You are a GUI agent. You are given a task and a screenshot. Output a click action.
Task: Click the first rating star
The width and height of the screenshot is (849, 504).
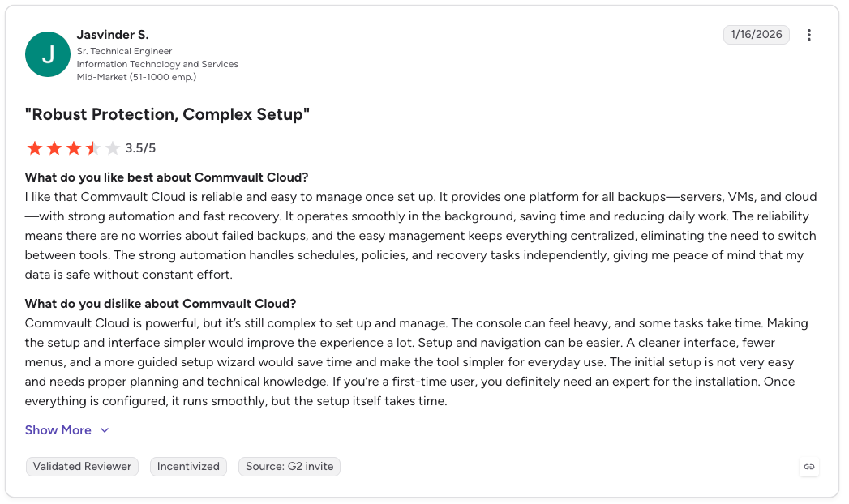tap(35, 148)
